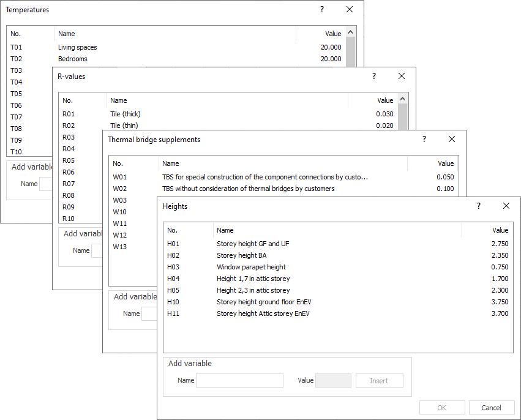This screenshot has height=420, width=521.
Task: Click value 0.050 of W01
Action: coord(445,177)
